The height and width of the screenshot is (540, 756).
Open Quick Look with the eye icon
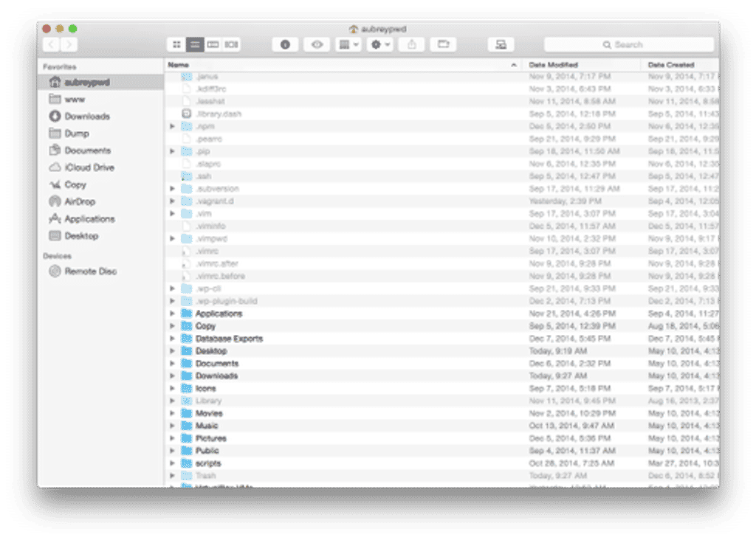coord(317,44)
